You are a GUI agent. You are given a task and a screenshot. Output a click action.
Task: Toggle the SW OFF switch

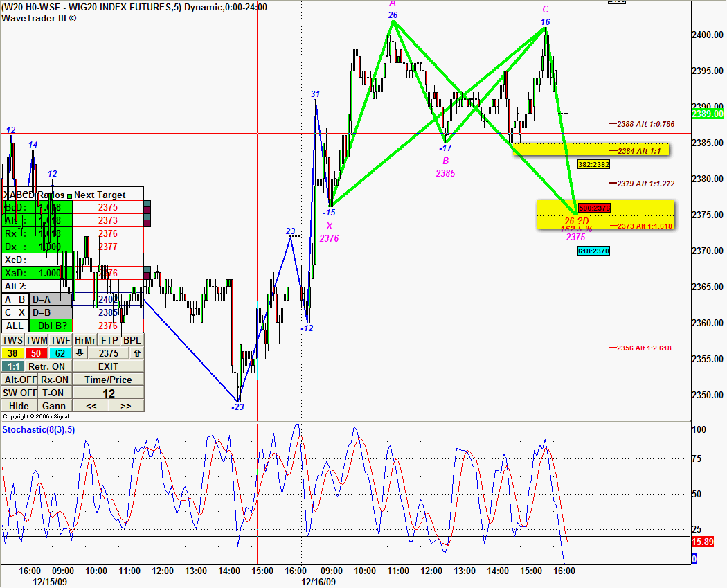19,393
